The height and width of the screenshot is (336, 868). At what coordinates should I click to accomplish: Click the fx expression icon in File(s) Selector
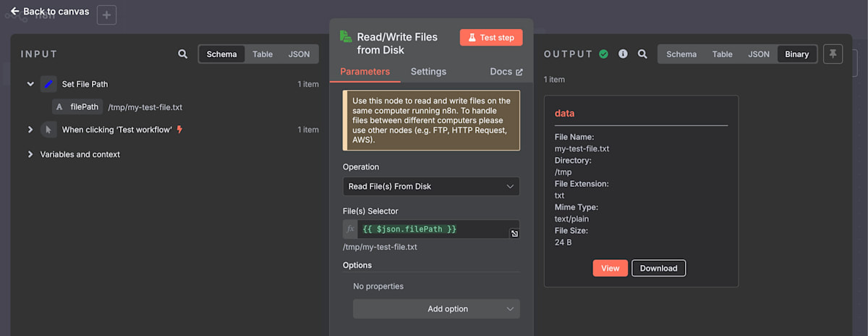(351, 229)
